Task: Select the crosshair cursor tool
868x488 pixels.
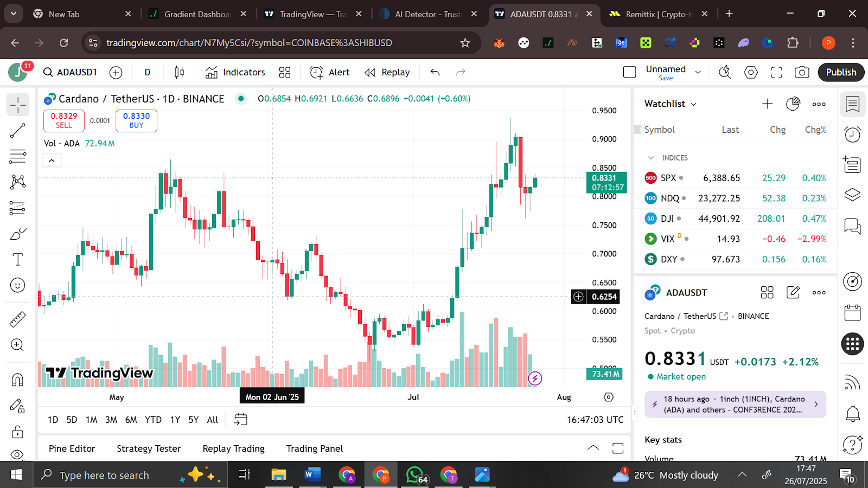Action: click(x=17, y=105)
